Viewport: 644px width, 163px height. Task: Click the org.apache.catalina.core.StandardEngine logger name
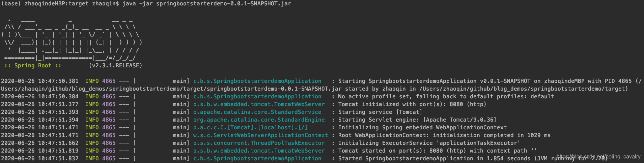coord(259,120)
